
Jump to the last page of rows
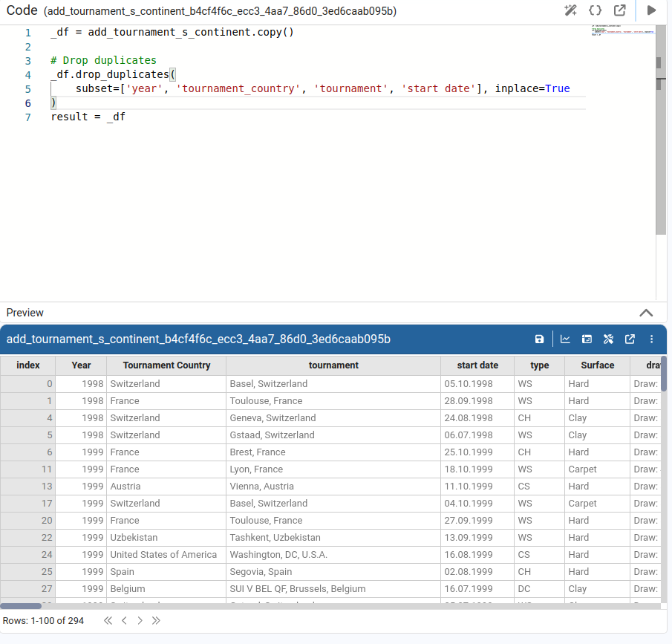tap(156, 620)
